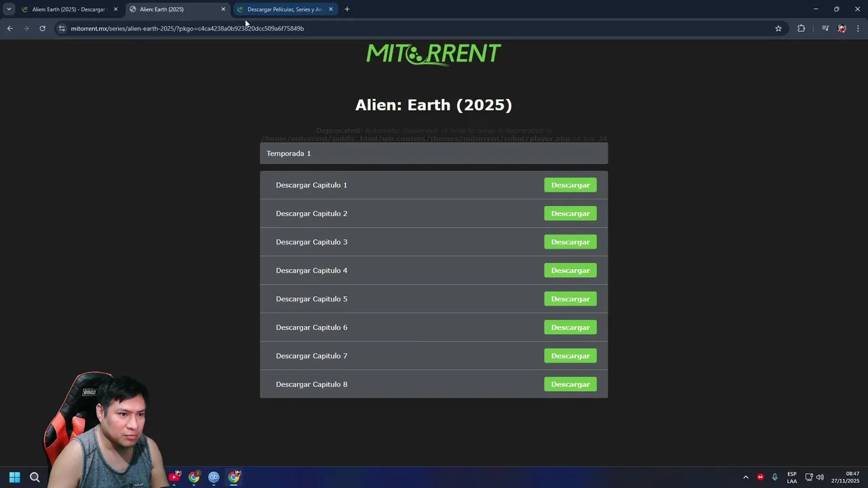Show hidden system tray icons
Screen dimensions: 868x488
746,477
